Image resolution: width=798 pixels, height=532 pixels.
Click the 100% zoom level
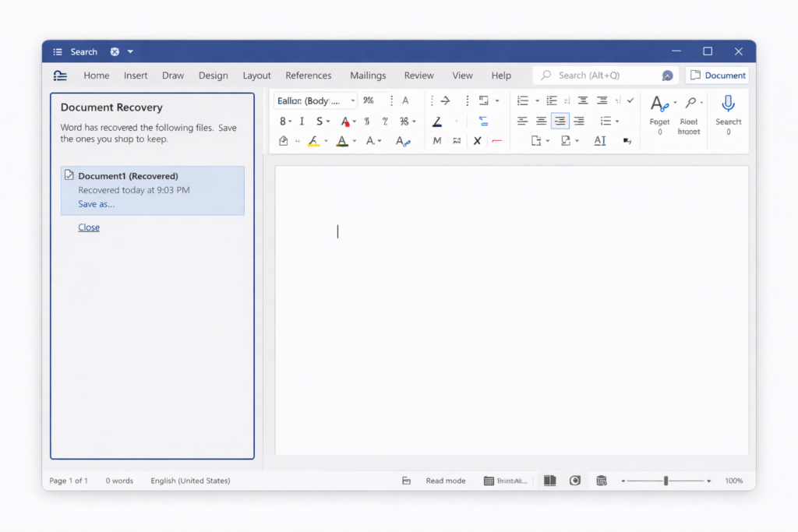point(734,481)
